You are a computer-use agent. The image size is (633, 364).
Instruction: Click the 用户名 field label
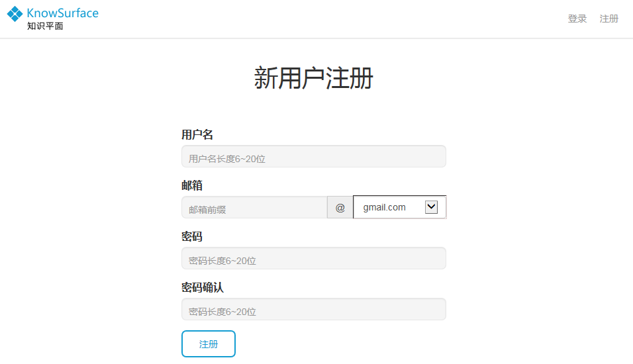(197, 134)
